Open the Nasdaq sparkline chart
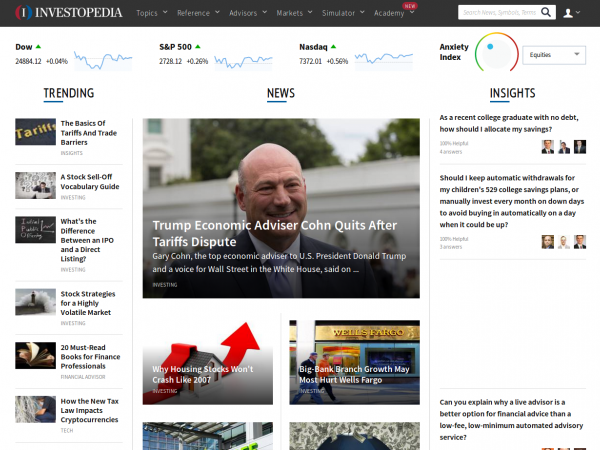 (384, 60)
